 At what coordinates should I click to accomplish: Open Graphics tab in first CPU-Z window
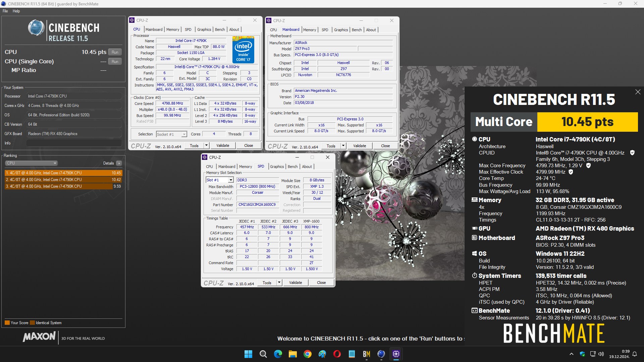coord(204,29)
